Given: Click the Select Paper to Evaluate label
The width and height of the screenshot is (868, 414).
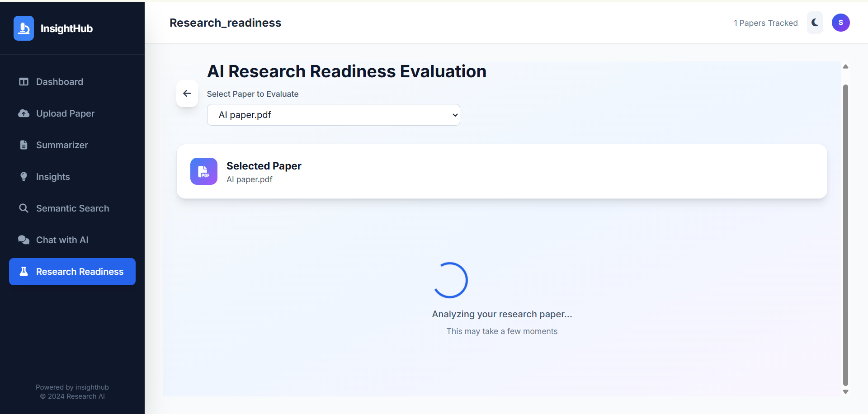Looking at the screenshot, I should (x=253, y=94).
